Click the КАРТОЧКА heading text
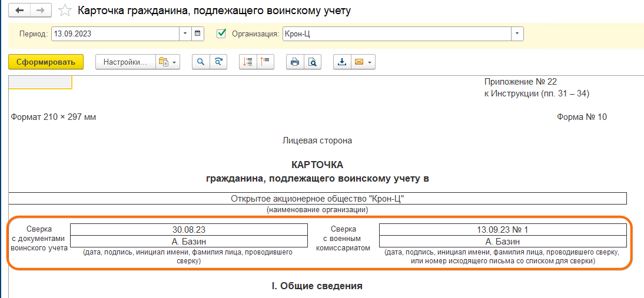This screenshot has height=298, width=644. [317, 165]
